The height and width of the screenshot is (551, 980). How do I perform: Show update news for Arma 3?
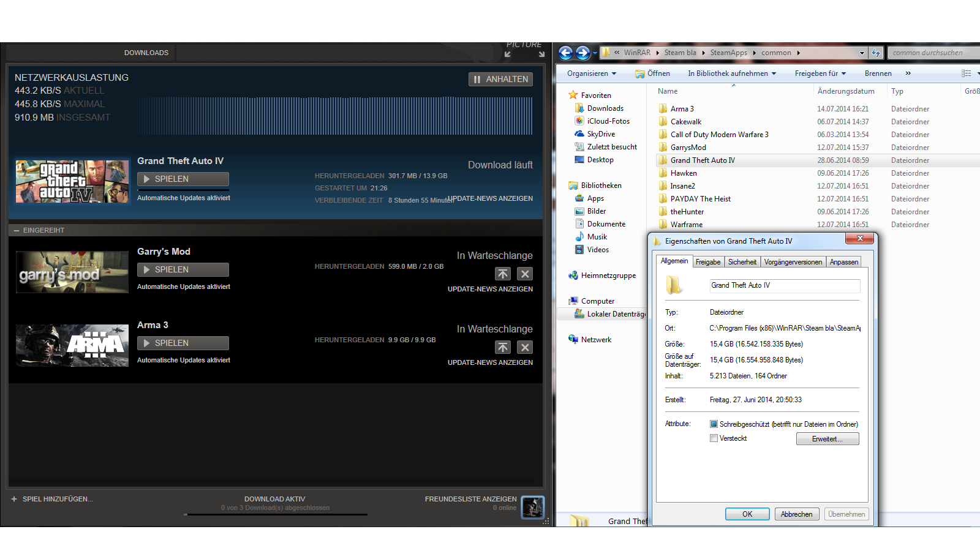pyautogui.click(x=490, y=362)
